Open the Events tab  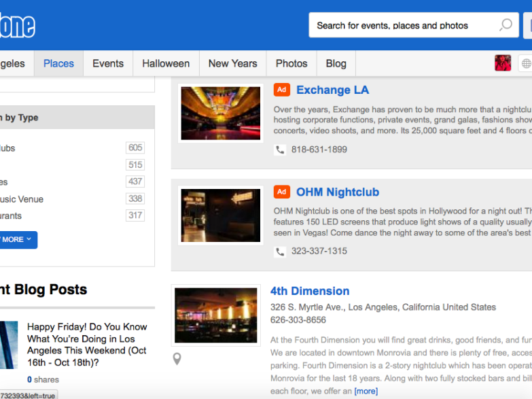point(108,63)
